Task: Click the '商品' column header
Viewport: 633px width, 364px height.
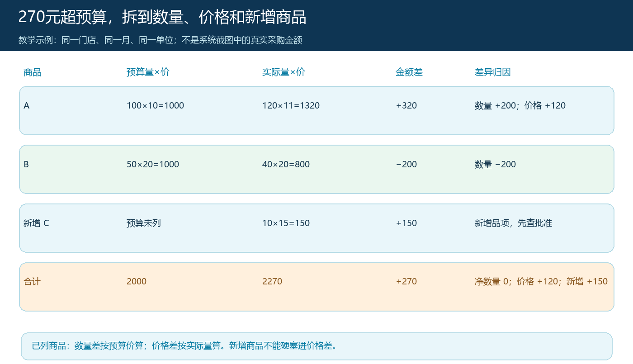Action: click(x=33, y=72)
